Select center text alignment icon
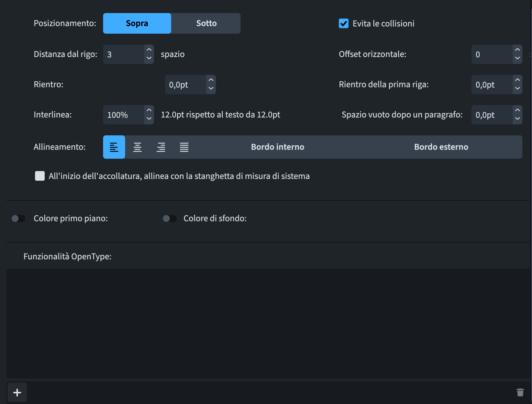The height and width of the screenshot is (404, 532). 137,147
